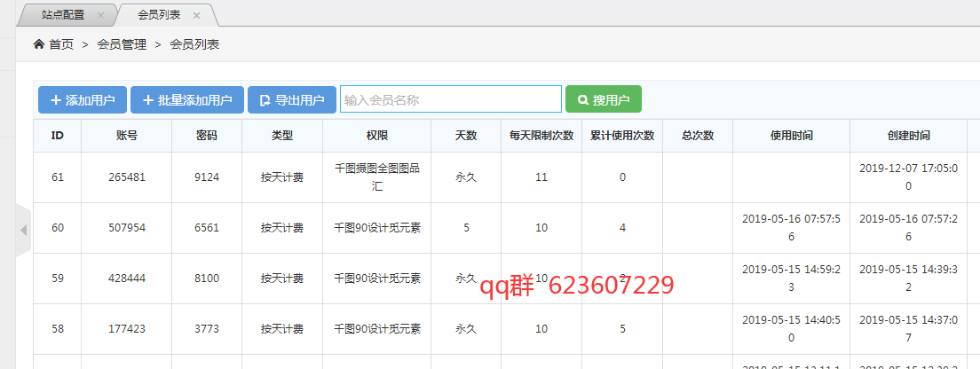Close the 站点配置 tab
The image size is (980, 369).
(x=100, y=16)
